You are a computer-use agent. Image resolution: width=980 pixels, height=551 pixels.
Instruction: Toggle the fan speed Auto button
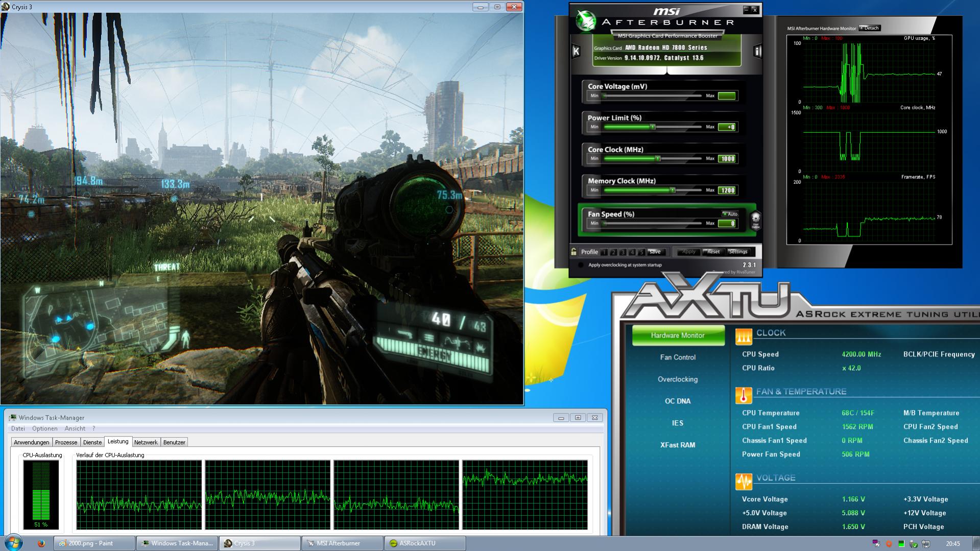point(730,214)
